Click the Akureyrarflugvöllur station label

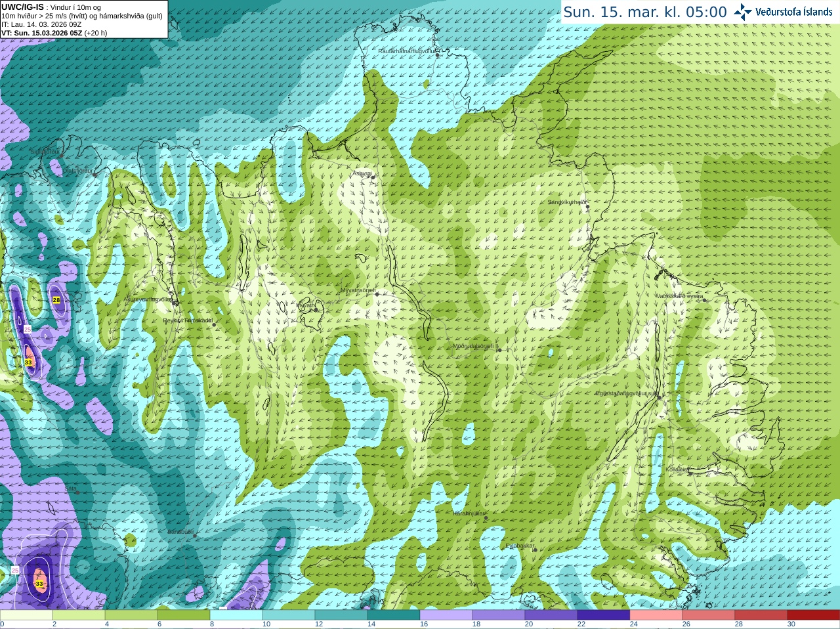click(x=149, y=299)
